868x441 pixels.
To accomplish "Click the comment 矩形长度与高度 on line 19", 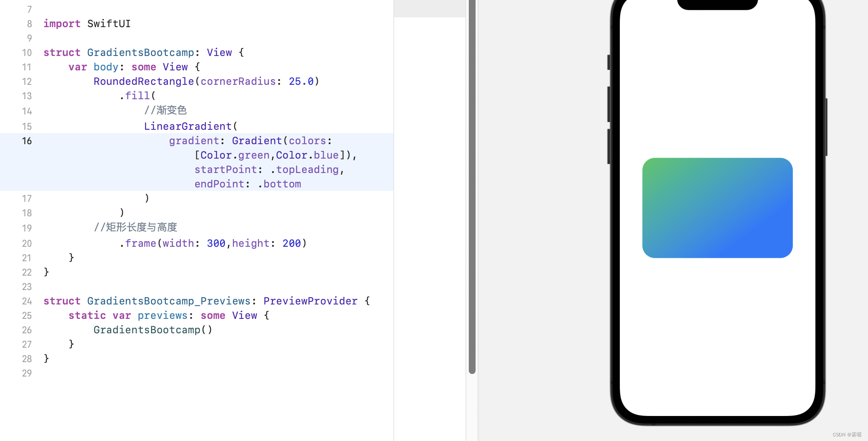I will 137,227.
